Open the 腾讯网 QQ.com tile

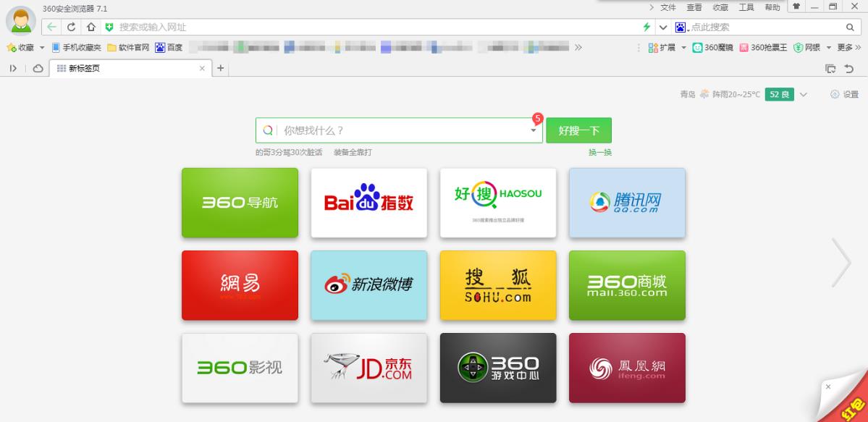point(627,203)
